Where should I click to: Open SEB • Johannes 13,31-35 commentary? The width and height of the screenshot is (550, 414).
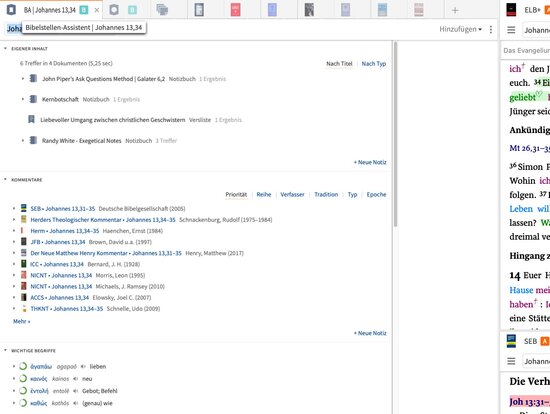click(62, 209)
